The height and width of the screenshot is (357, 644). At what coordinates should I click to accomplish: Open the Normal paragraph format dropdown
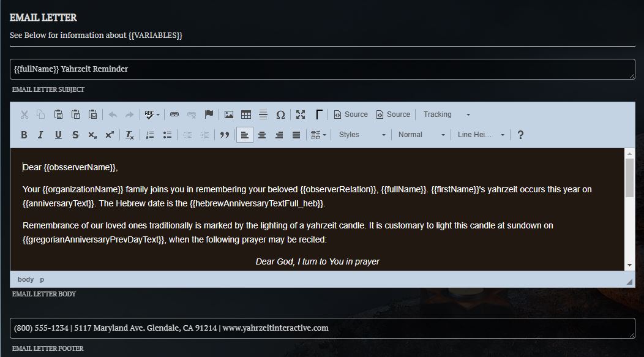[421, 135]
